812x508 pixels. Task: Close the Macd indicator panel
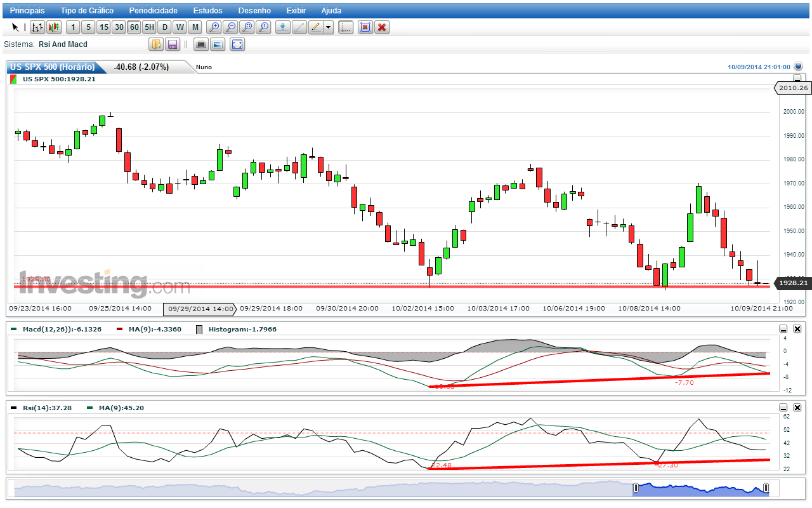coord(797,329)
